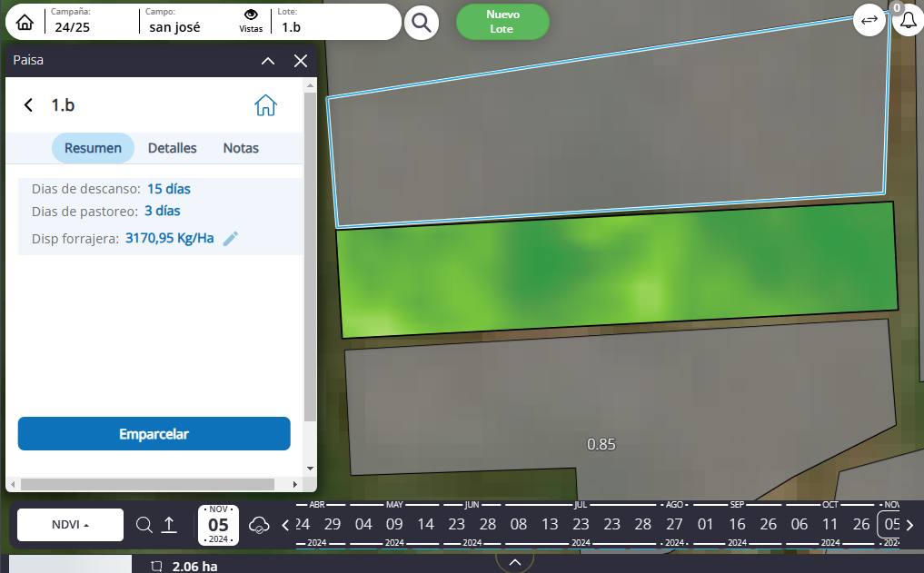Click the panel's scroll-down arrow

coord(310,469)
